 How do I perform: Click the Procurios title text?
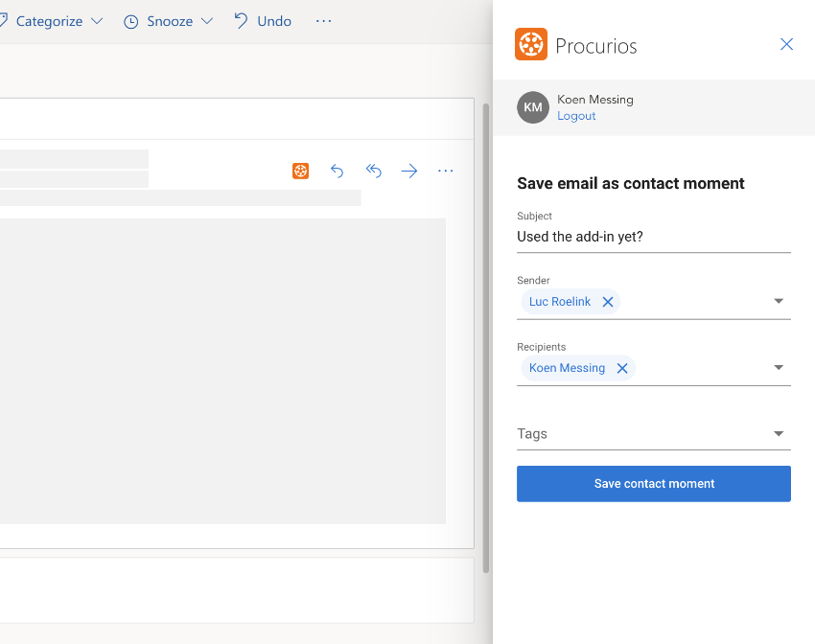(x=596, y=46)
